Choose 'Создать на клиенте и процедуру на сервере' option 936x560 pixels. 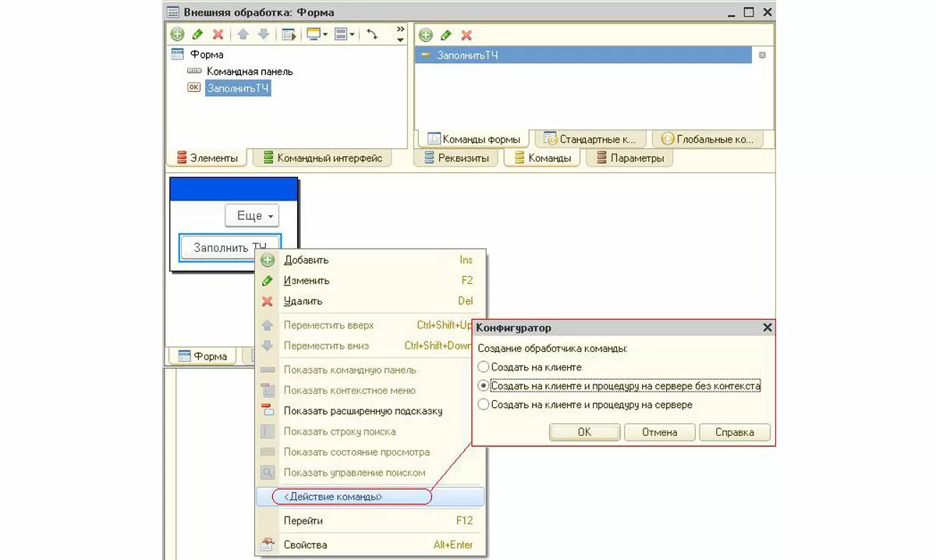point(484,405)
